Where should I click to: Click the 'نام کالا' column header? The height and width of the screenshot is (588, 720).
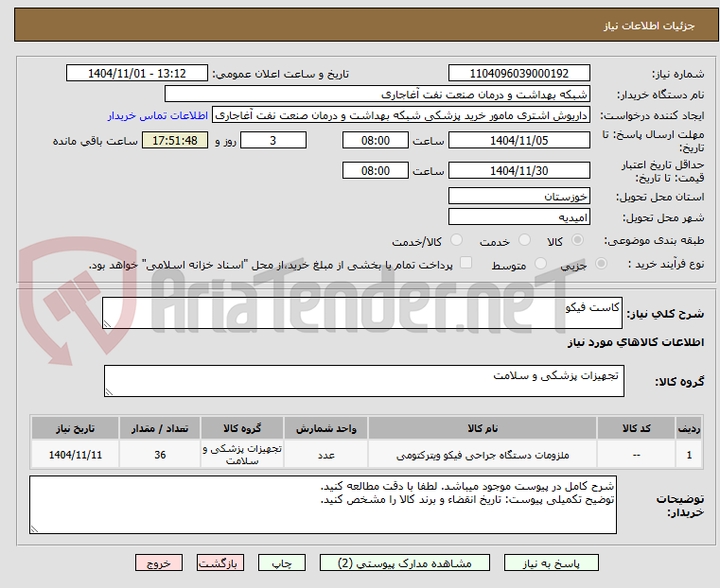coord(483,428)
